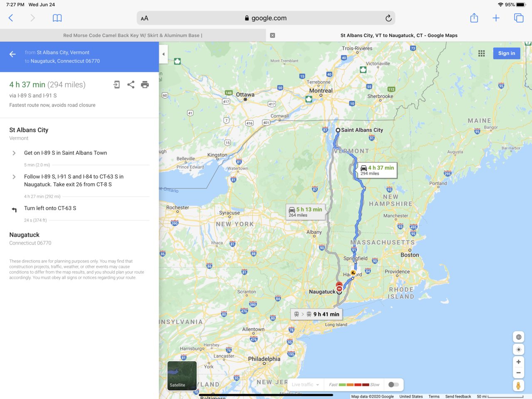This screenshot has width=532, height=399.
Task: Select 'from St Albans City, Vermont' header text
Action: (57, 52)
